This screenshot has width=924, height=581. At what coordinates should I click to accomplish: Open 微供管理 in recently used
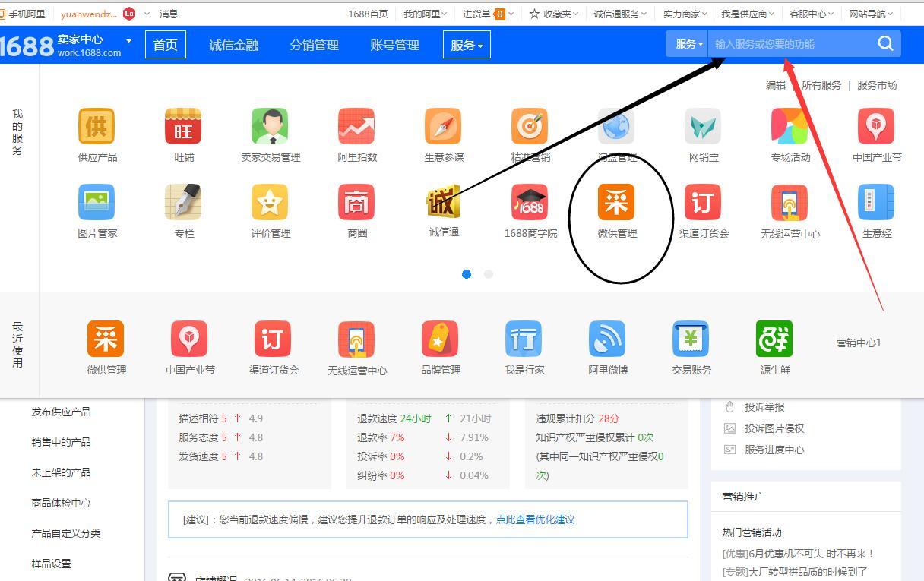point(106,339)
